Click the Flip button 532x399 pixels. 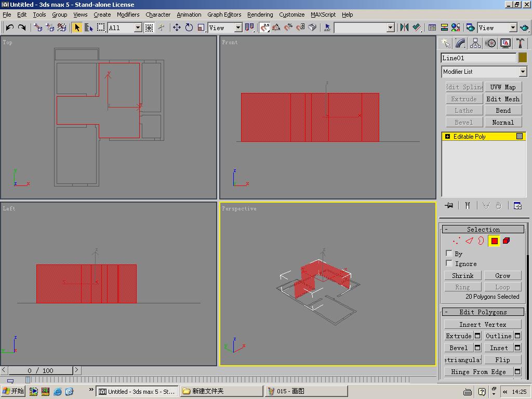click(x=502, y=360)
